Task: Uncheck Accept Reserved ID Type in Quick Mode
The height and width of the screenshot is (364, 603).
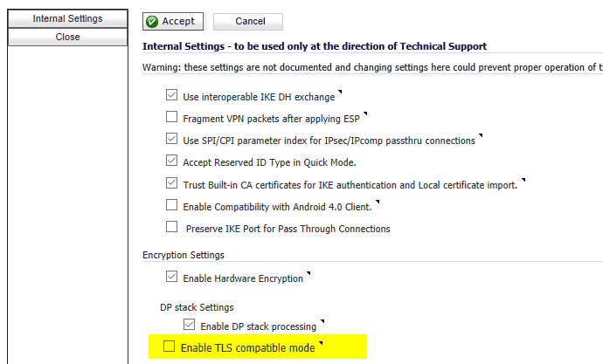Action: [x=171, y=161]
